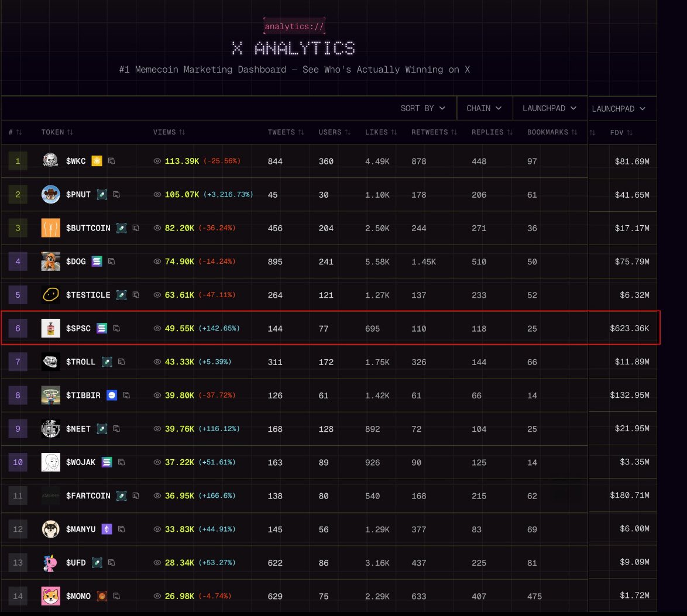Open the LAUNCHPAD dropdown above the FDV column

click(619, 109)
